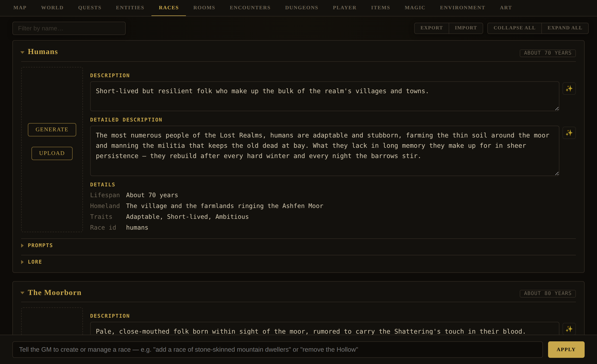Switch to the Items tab
Image resolution: width=597 pixels, height=364 pixels.
coord(380,8)
